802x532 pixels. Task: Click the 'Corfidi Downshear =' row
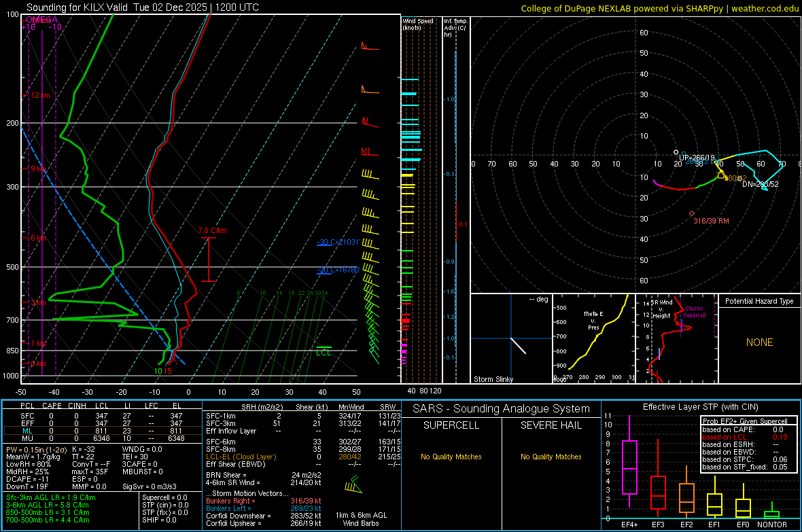pyautogui.click(x=264, y=516)
